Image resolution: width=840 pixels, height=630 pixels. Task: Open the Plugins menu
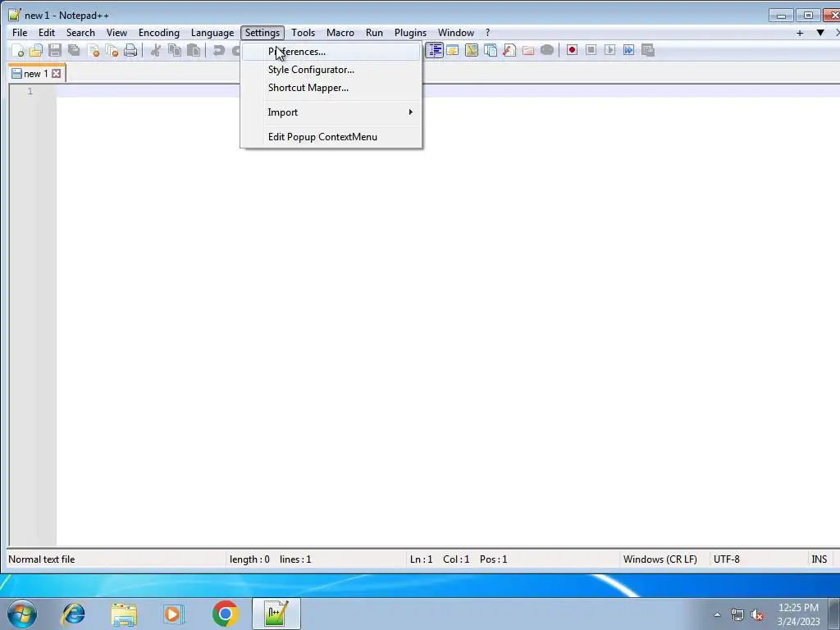pos(411,33)
